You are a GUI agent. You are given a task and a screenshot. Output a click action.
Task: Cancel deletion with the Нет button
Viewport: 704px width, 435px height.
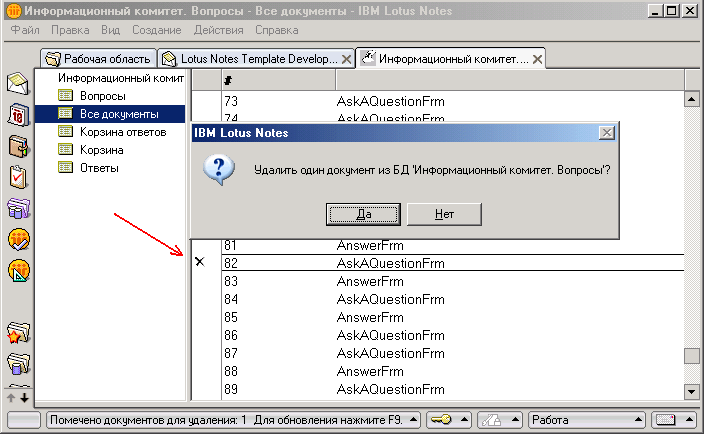click(x=444, y=214)
